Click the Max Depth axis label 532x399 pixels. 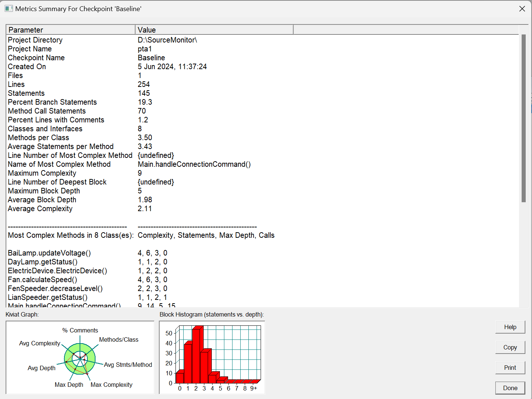[69, 385]
